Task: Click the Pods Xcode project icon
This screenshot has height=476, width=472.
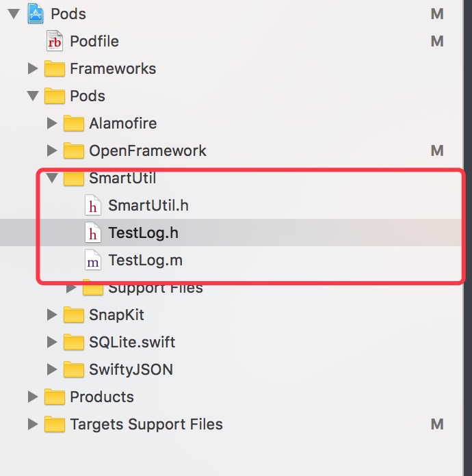Action: coord(36,14)
